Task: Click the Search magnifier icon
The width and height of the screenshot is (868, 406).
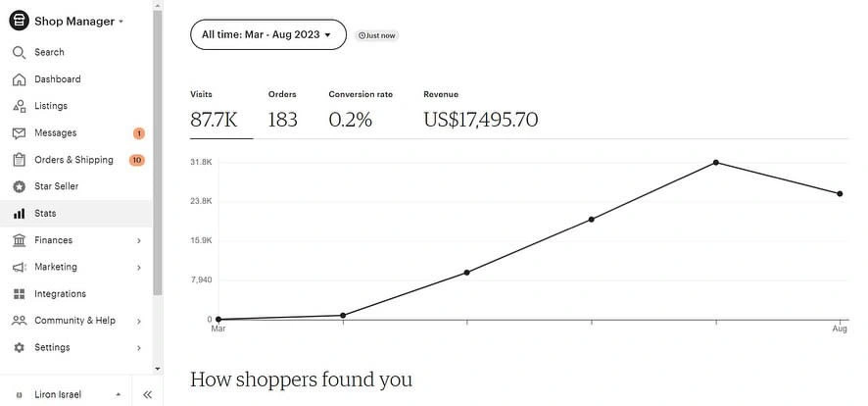Action: [x=19, y=53]
